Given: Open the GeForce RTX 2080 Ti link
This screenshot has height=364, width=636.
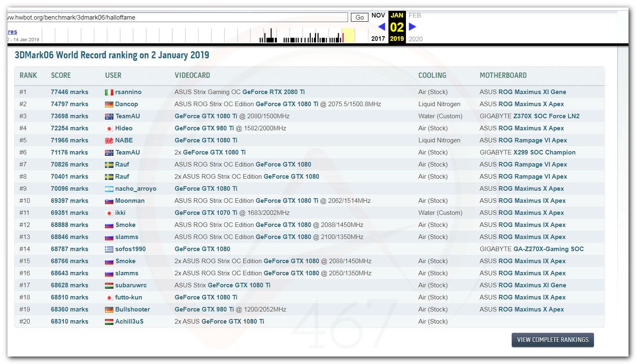Looking at the screenshot, I should coord(273,92).
